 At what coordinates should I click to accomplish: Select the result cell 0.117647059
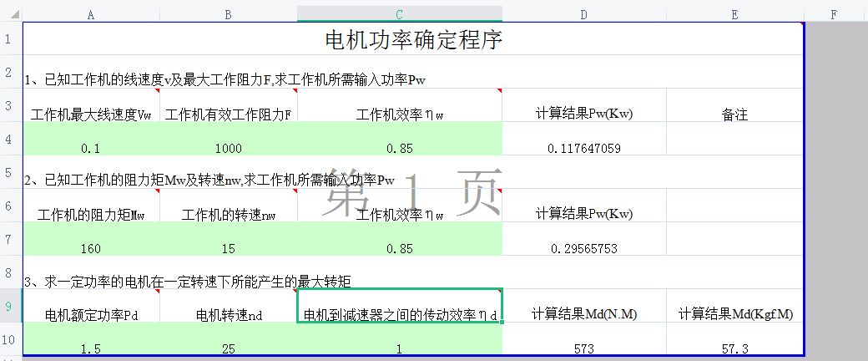(x=584, y=139)
